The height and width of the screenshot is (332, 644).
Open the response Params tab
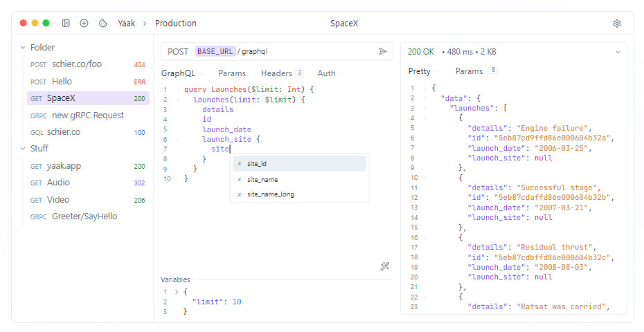pyautogui.click(x=469, y=71)
